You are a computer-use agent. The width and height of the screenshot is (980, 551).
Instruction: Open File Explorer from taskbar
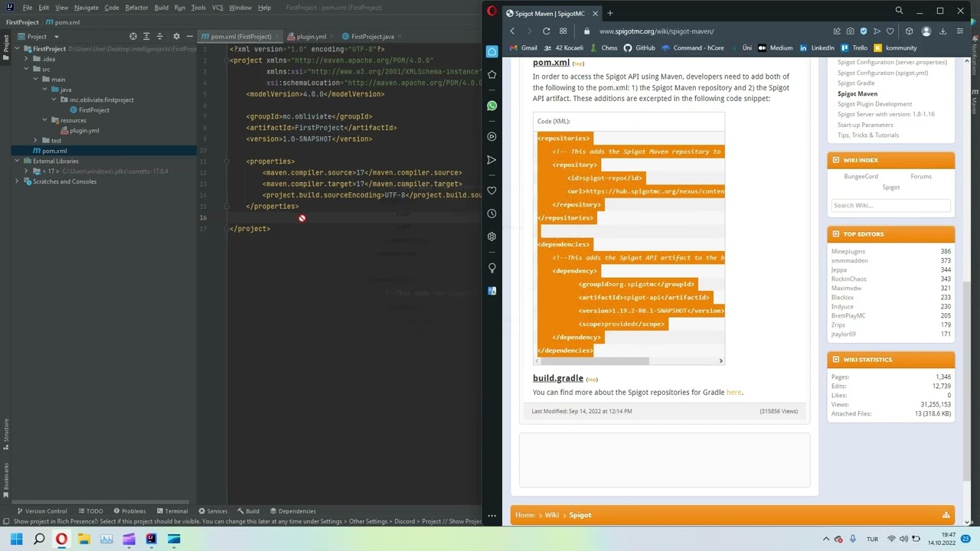[83, 539]
